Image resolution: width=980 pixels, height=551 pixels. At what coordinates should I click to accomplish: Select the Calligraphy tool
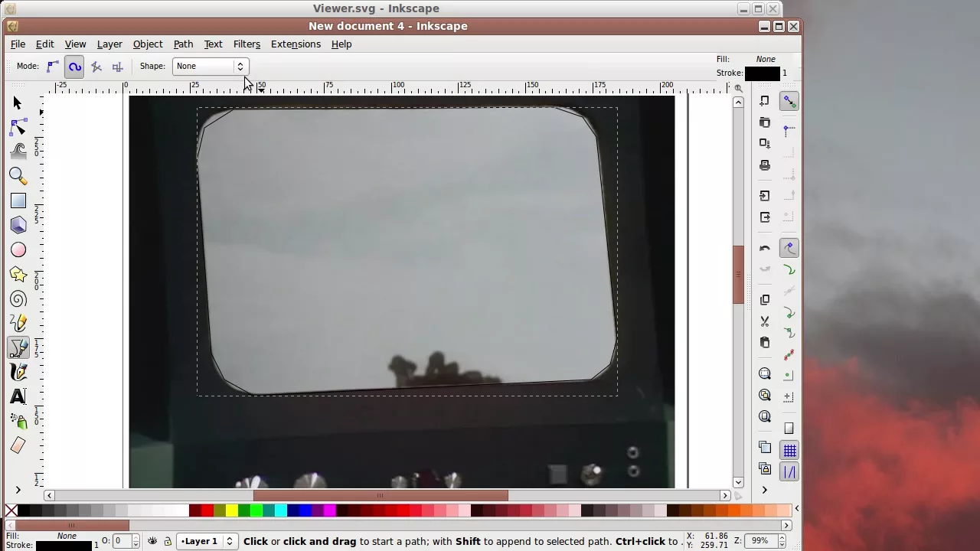[18, 373]
